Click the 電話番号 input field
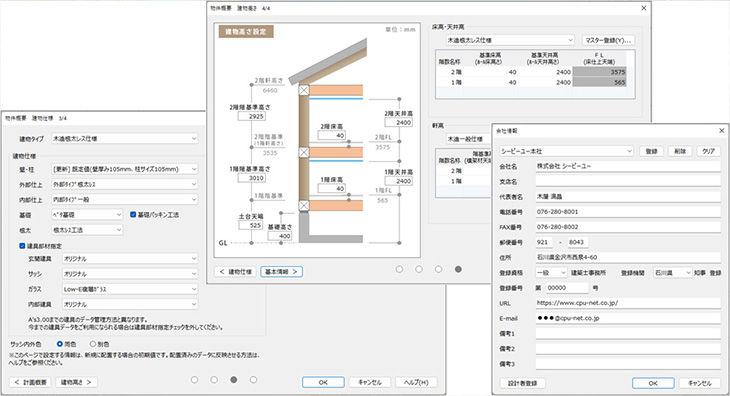This screenshot has height=396, width=730. (x=628, y=212)
